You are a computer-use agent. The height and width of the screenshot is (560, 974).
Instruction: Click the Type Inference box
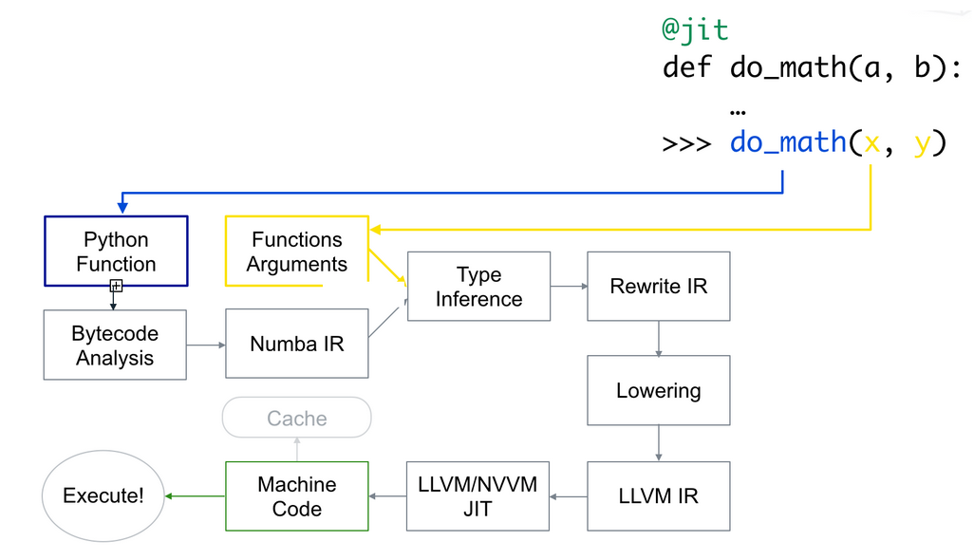coord(478,287)
